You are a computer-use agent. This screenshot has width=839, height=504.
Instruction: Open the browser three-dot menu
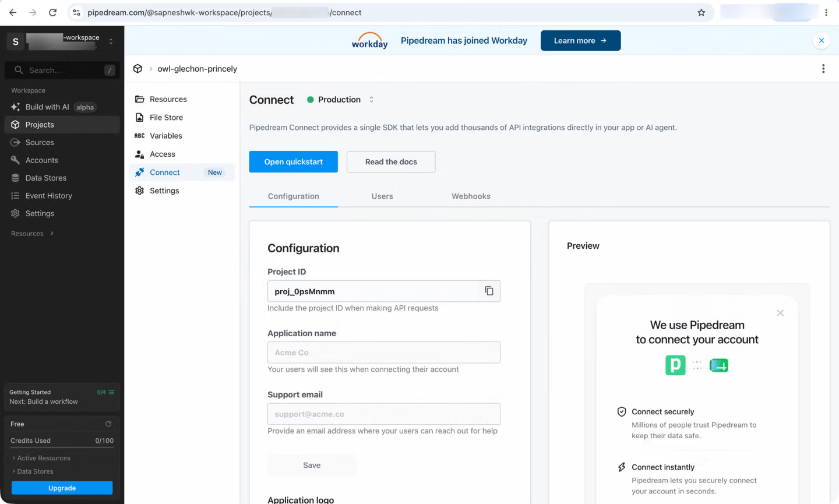826,12
